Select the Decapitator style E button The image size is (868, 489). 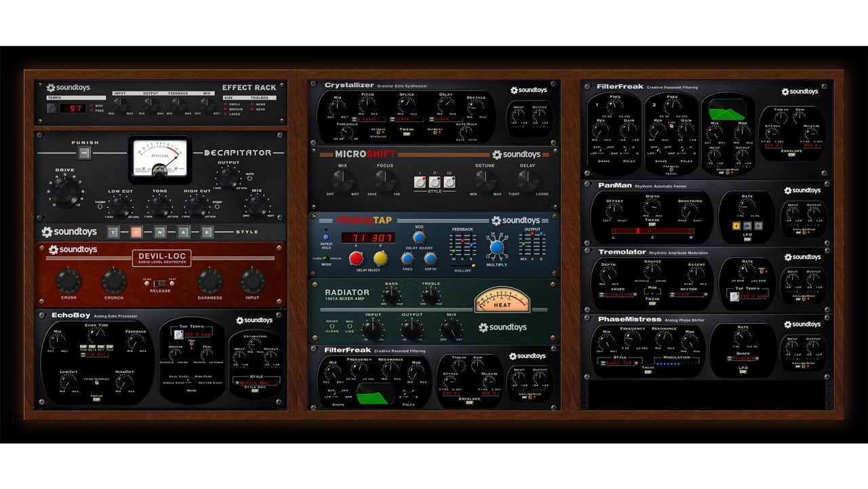[x=207, y=232]
